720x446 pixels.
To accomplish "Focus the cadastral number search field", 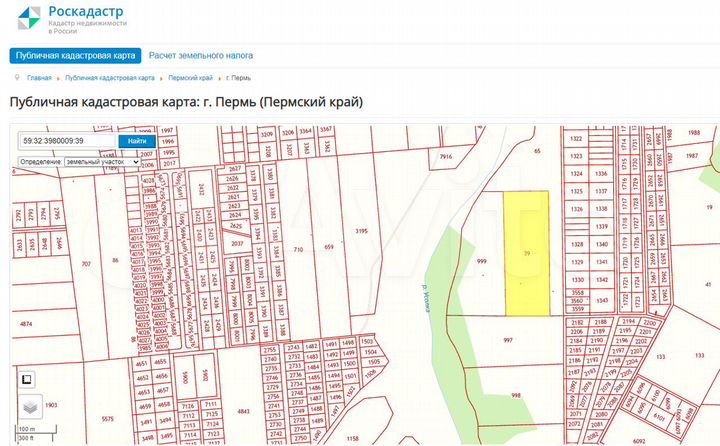I will click(67, 141).
